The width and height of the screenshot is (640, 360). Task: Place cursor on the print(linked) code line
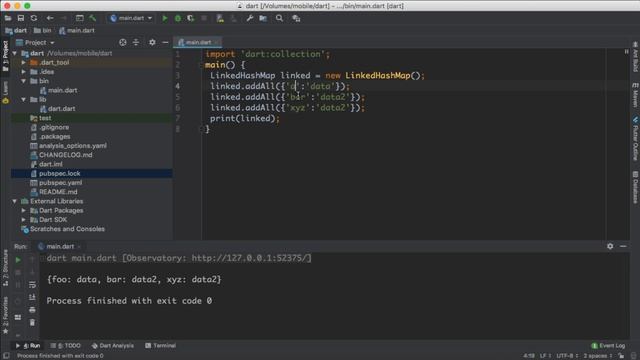[x=244, y=118]
